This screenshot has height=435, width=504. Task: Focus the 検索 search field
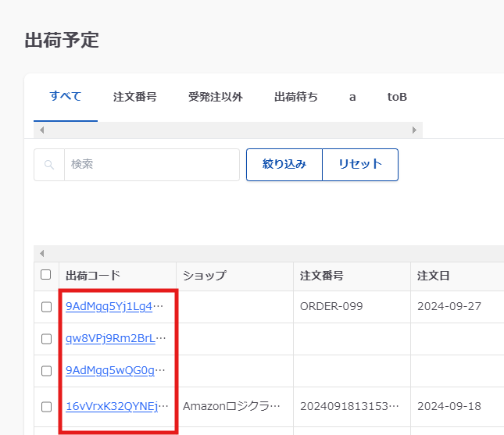pyautogui.click(x=151, y=165)
